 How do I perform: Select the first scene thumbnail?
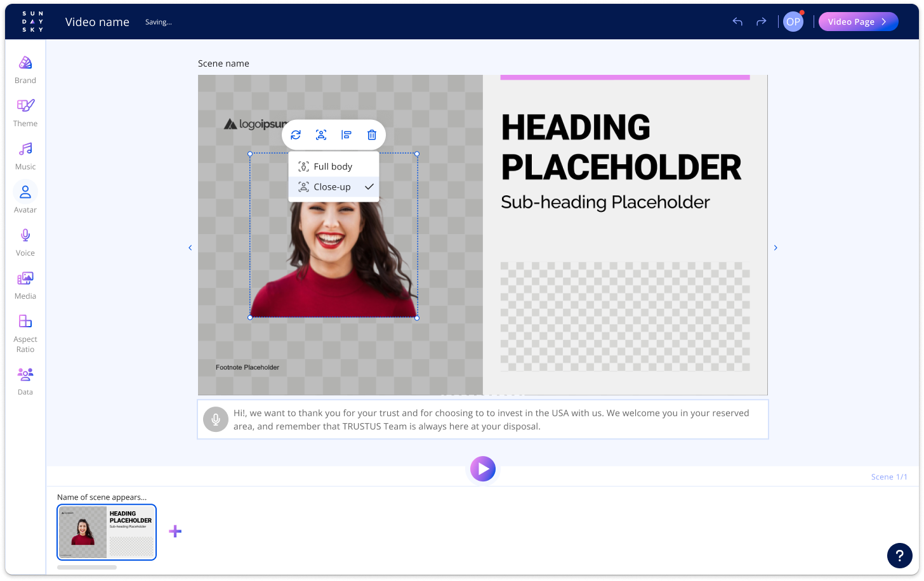coord(107,532)
